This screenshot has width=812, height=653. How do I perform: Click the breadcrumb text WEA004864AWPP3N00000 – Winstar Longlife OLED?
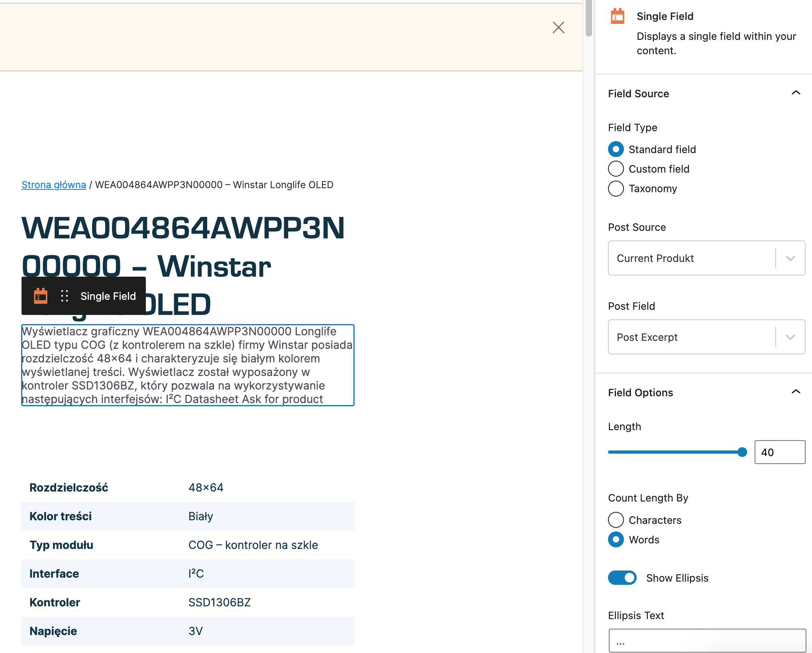(214, 185)
